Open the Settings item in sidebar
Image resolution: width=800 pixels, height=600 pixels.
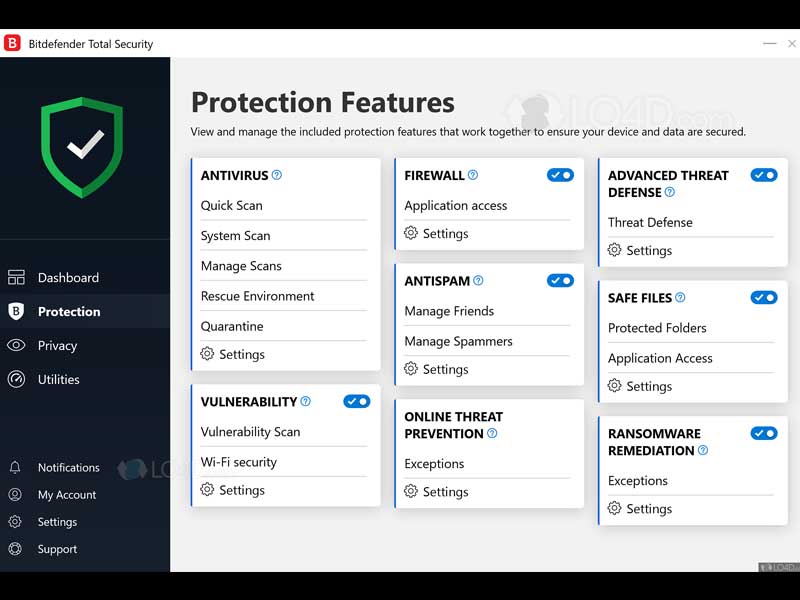tap(57, 522)
